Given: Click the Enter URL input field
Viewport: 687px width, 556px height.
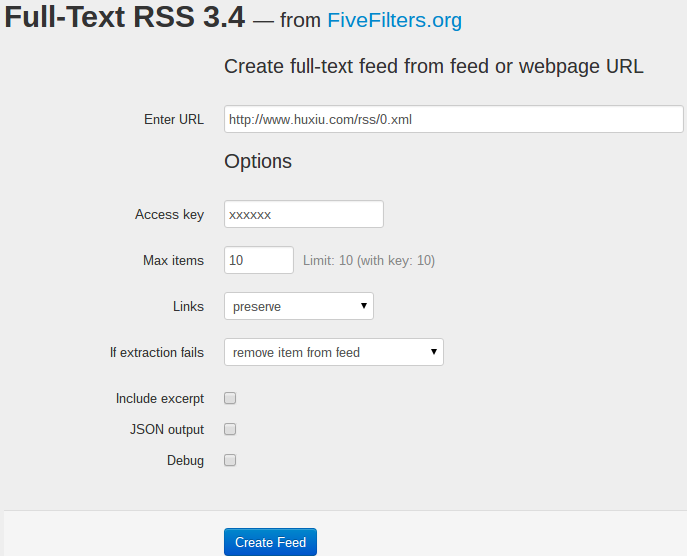Looking at the screenshot, I should point(453,119).
